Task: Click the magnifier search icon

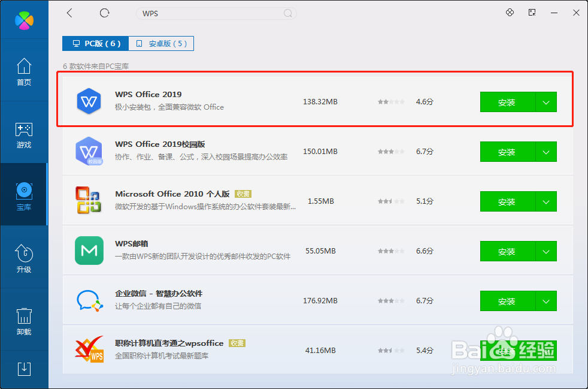Action: [287, 14]
